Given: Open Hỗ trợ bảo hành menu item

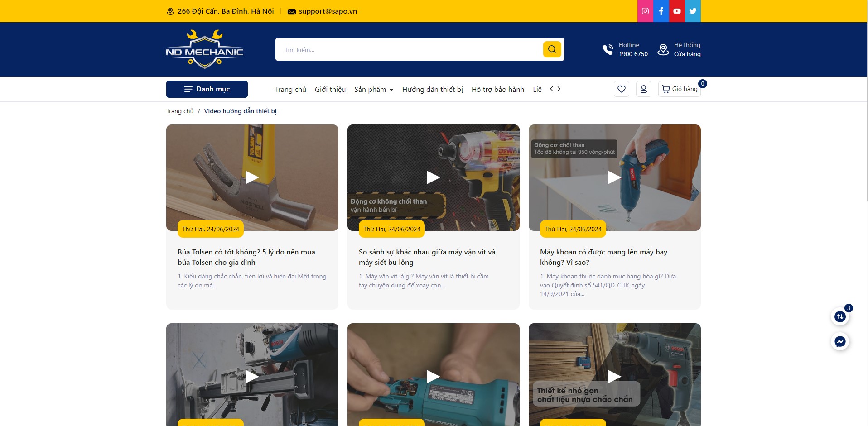Looking at the screenshot, I should point(498,90).
